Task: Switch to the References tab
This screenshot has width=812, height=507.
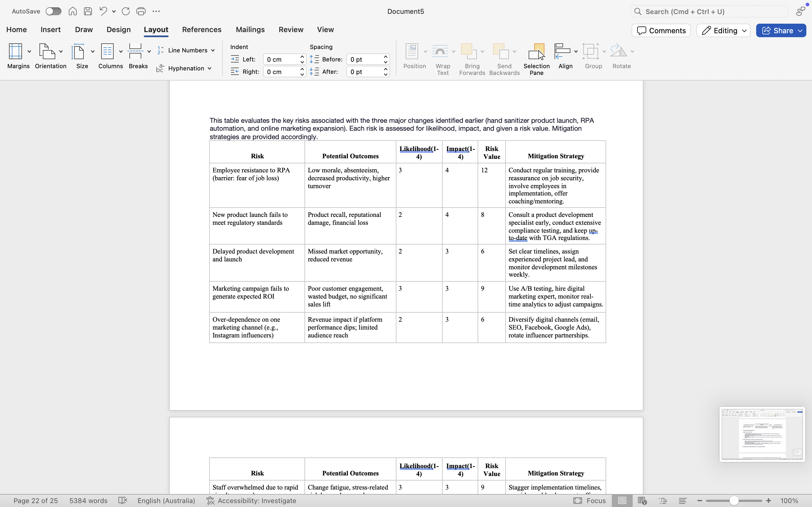Action: pos(202,30)
